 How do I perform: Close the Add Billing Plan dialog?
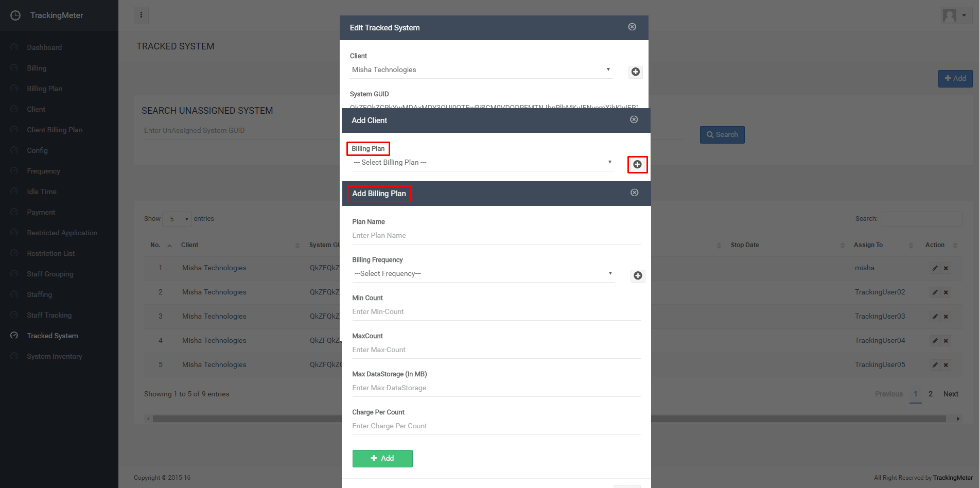click(634, 193)
